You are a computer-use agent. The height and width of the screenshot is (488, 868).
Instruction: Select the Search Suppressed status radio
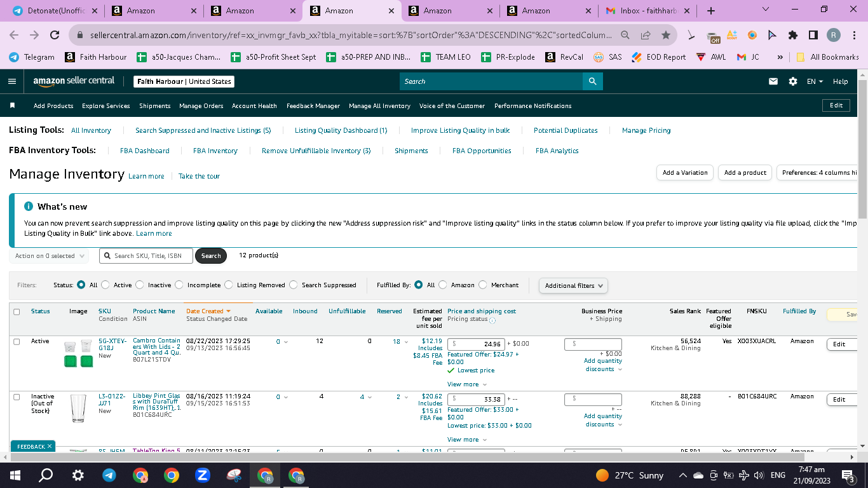[294, 285]
